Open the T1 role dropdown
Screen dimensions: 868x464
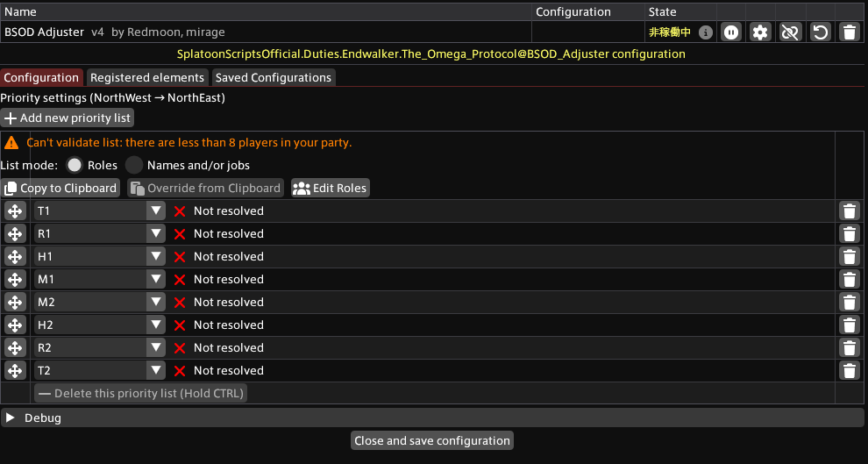100,211
